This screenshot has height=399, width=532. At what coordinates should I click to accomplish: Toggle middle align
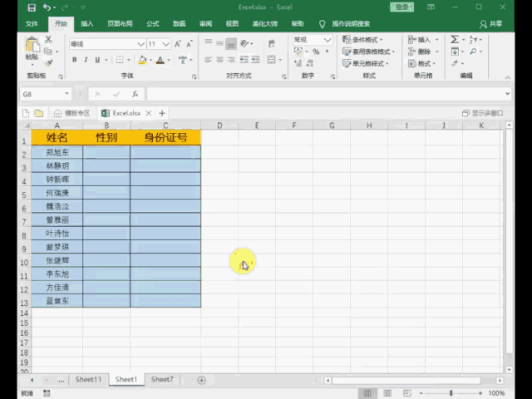tap(219, 43)
